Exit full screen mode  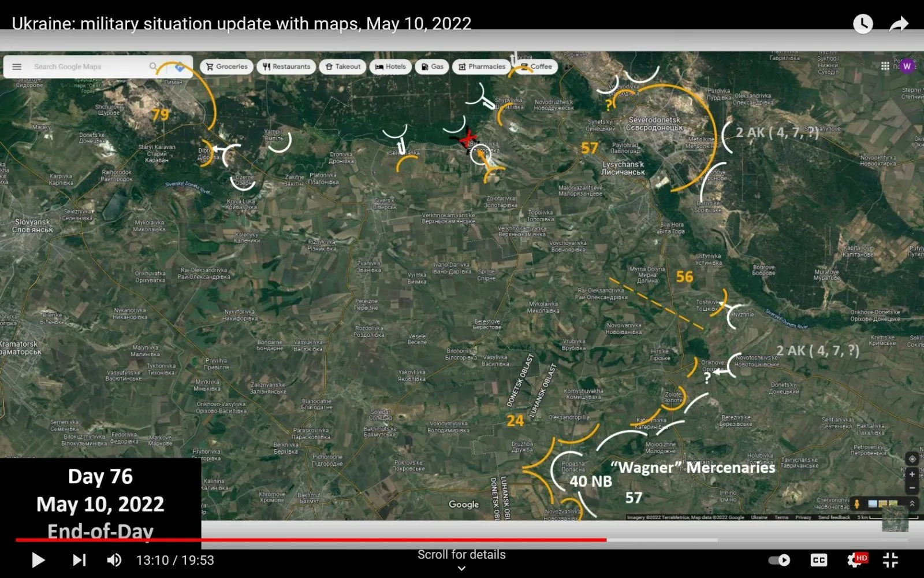tap(891, 560)
